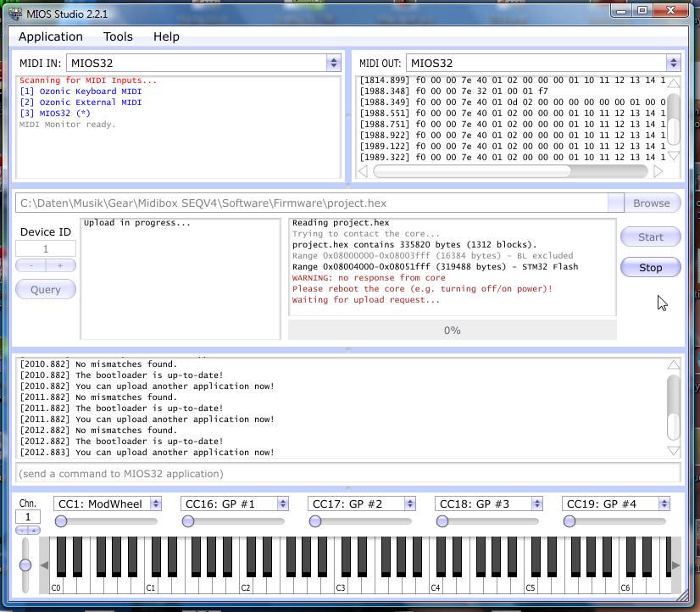Open the CC19: GP #4 dropdown

pyautogui.click(x=616, y=504)
